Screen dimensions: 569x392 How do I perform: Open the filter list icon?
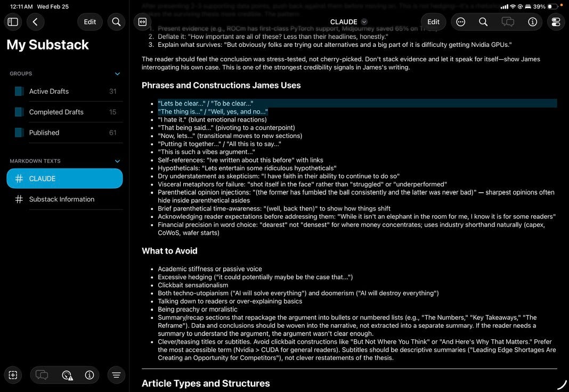pos(116,375)
